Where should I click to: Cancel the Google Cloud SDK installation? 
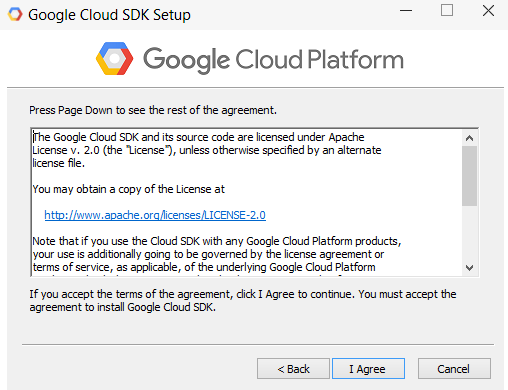[x=454, y=369]
